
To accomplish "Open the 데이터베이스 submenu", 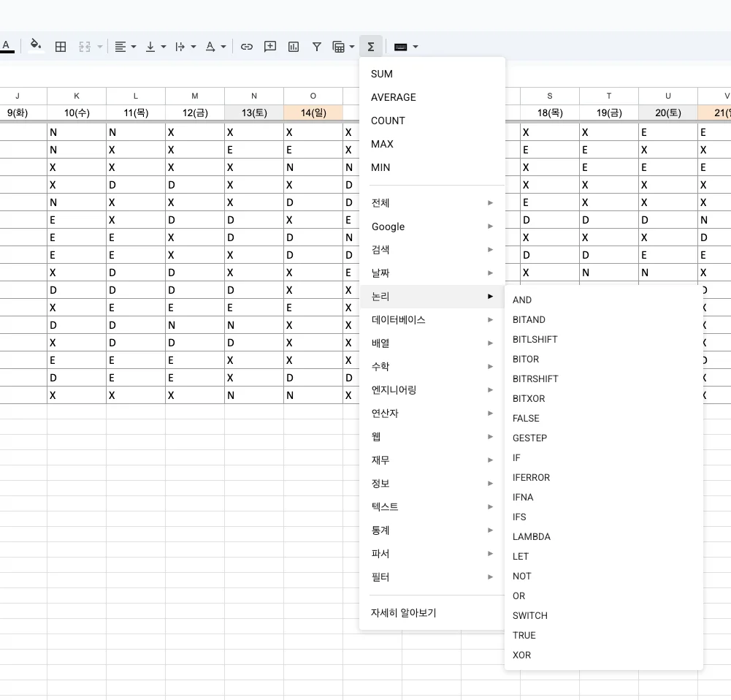I will coord(432,319).
